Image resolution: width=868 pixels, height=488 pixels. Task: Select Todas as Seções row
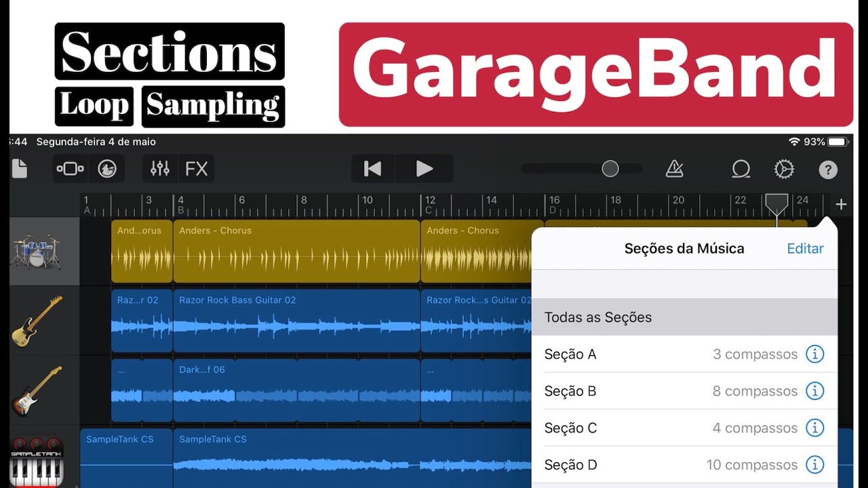point(685,317)
